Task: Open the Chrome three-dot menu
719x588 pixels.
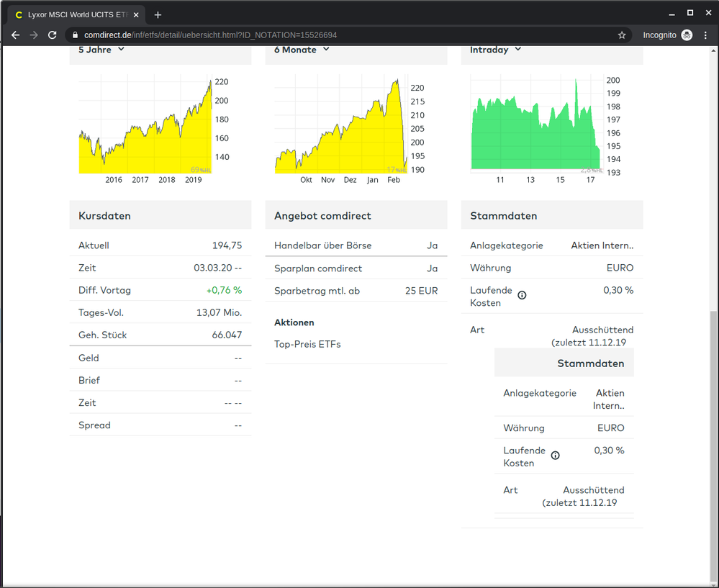Action: [706, 35]
